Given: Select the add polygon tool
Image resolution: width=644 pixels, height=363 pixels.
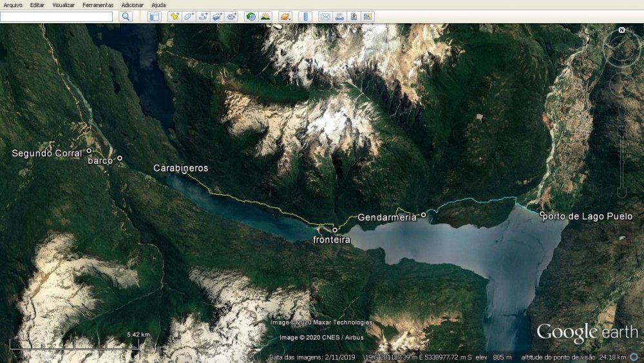Looking at the screenshot, I should [189, 17].
